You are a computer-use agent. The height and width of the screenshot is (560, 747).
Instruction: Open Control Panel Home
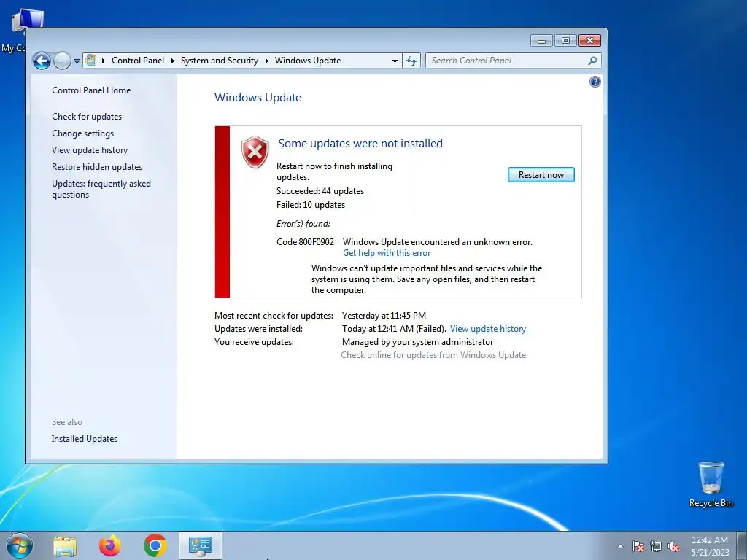click(x=91, y=90)
